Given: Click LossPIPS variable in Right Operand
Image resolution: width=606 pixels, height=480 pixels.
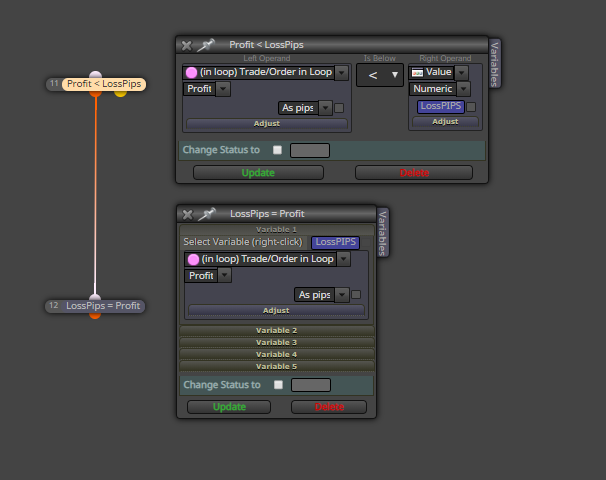Looking at the screenshot, I should (x=441, y=106).
